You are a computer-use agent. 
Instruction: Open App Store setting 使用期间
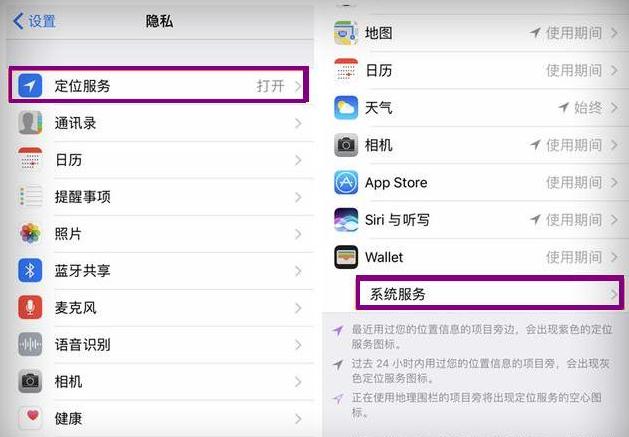[x=574, y=182]
